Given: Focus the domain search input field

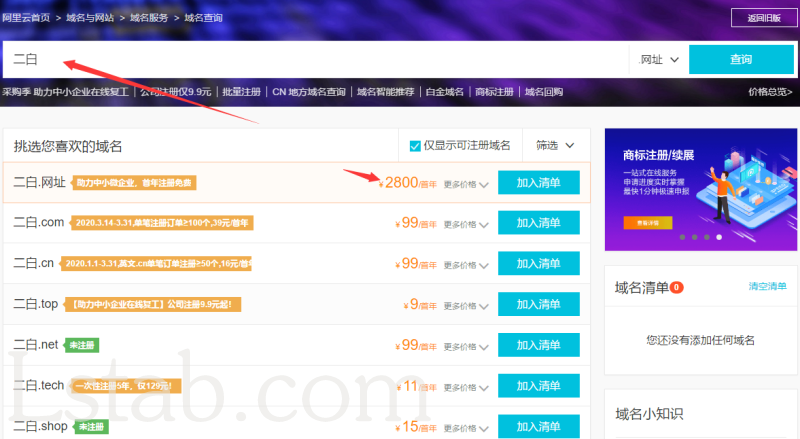Looking at the screenshot, I should [316, 59].
